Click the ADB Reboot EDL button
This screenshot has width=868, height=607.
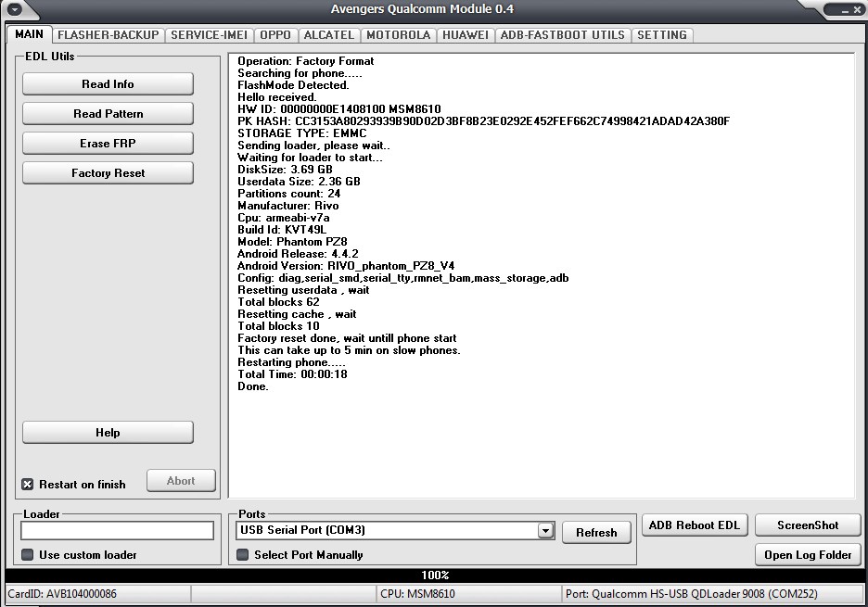pyautogui.click(x=695, y=525)
